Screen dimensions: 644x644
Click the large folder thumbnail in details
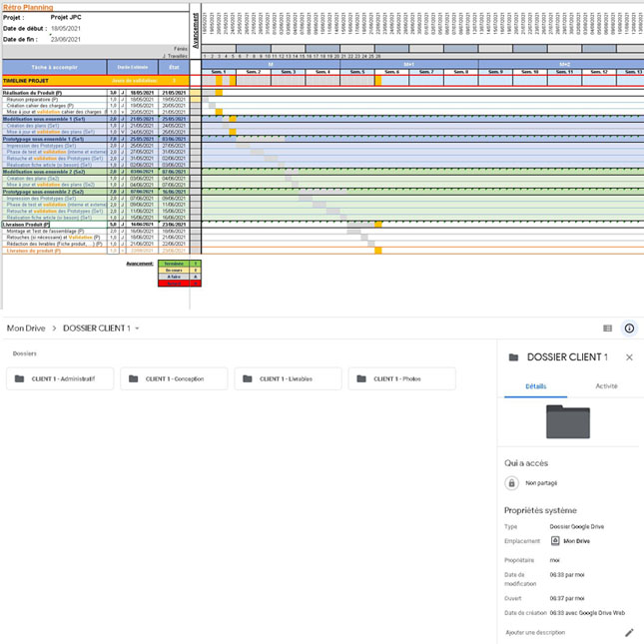tap(568, 421)
